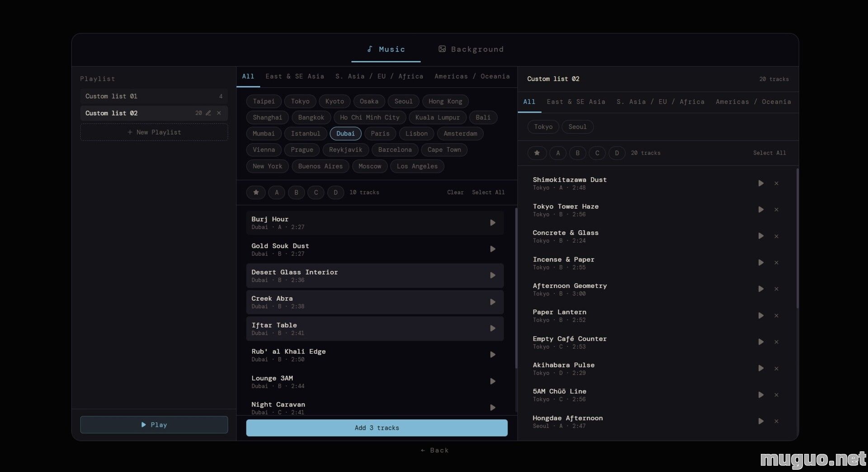Open Custom list 02 Americas / Oceania tab

coord(753,102)
